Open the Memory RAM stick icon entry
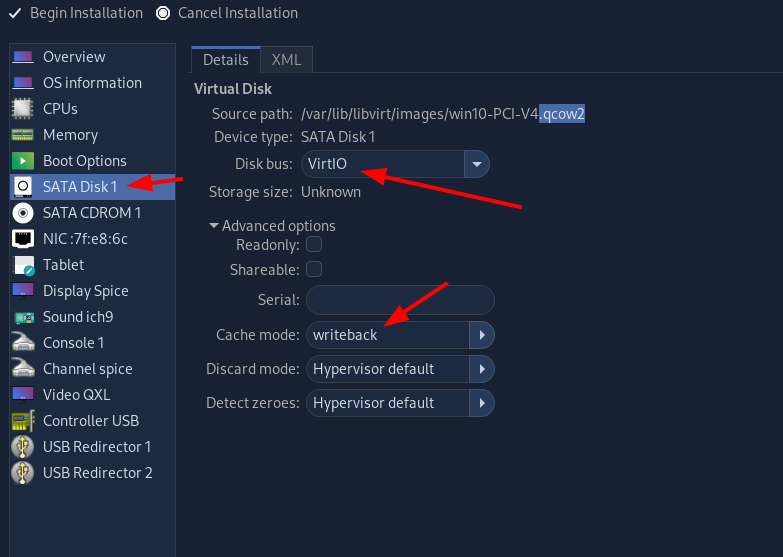The width and height of the screenshot is (783, 557). click(22, 135)
